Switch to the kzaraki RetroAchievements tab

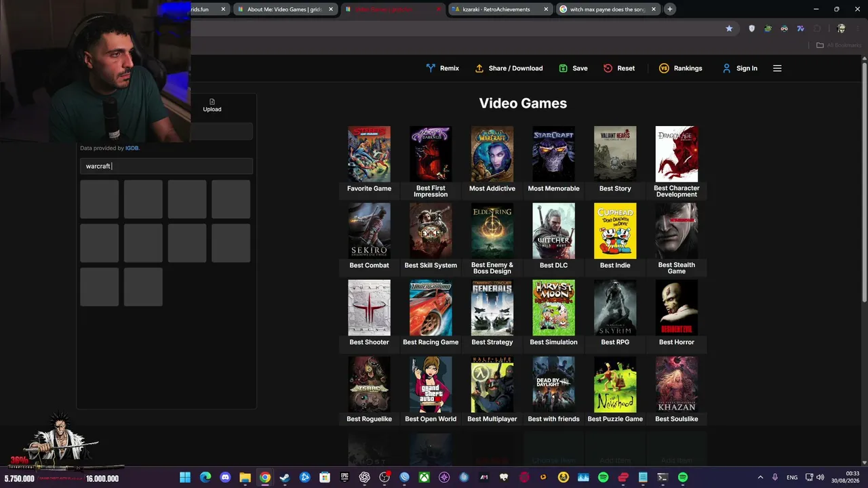(x=500, y=9)
